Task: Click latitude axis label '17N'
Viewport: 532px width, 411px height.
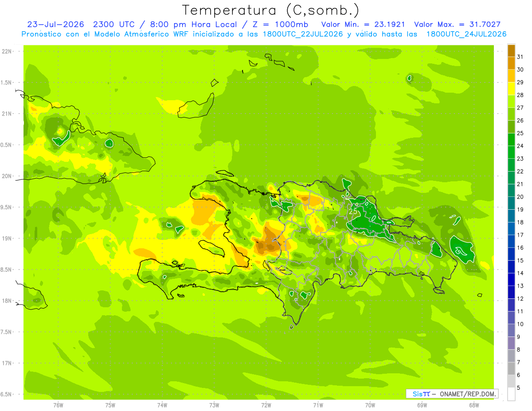Action: (7, 363)
